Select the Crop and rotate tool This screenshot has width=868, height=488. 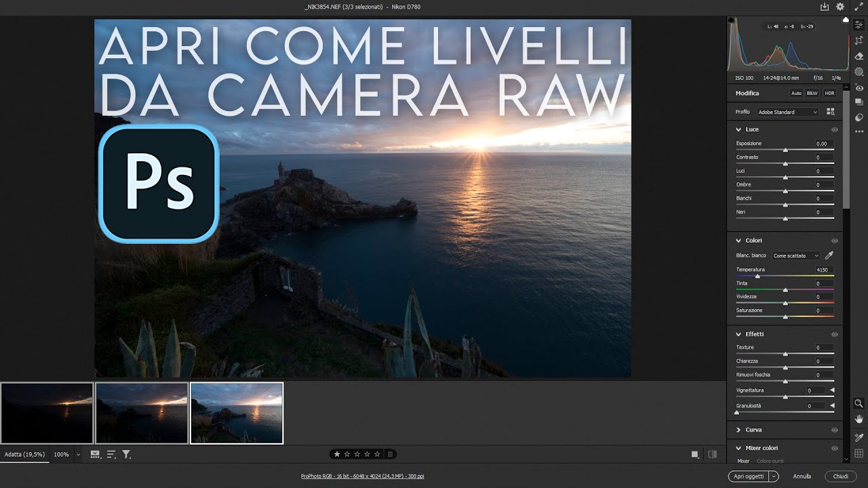[859, 41]
